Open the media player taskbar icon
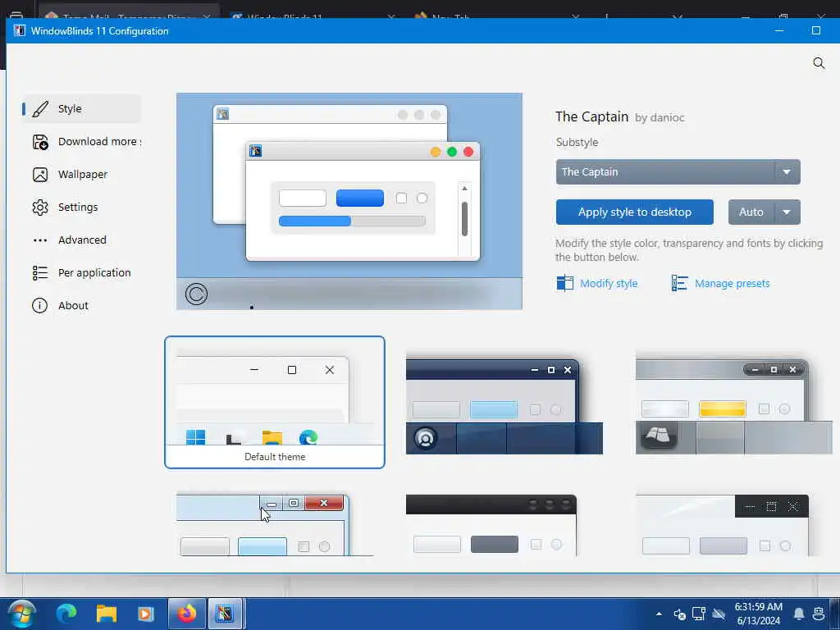The height and width of the screenshot is (630, 840). (x=145, y=614)
